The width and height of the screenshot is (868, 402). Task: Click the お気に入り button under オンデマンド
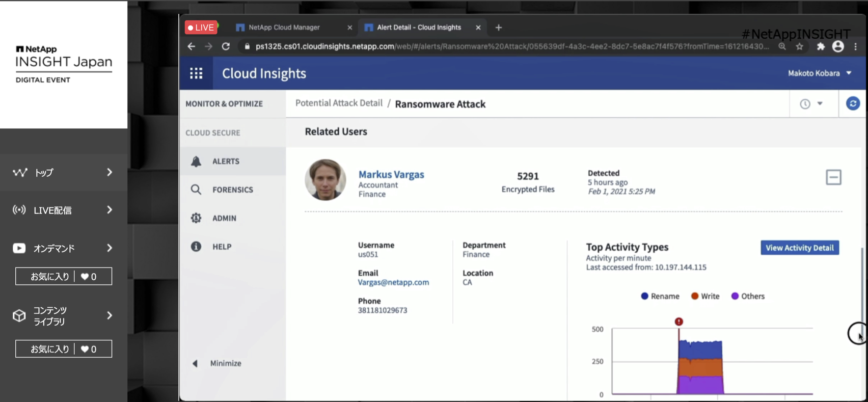64,276
